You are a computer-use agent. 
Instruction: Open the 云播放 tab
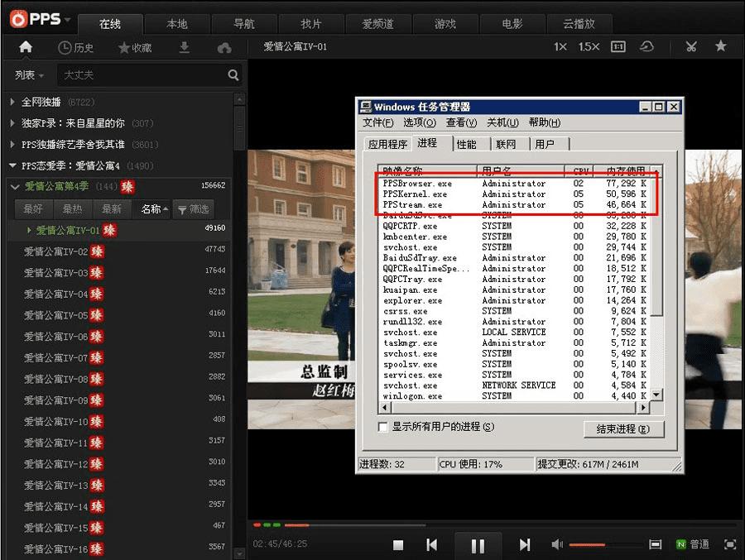click(x=579, y=24)
